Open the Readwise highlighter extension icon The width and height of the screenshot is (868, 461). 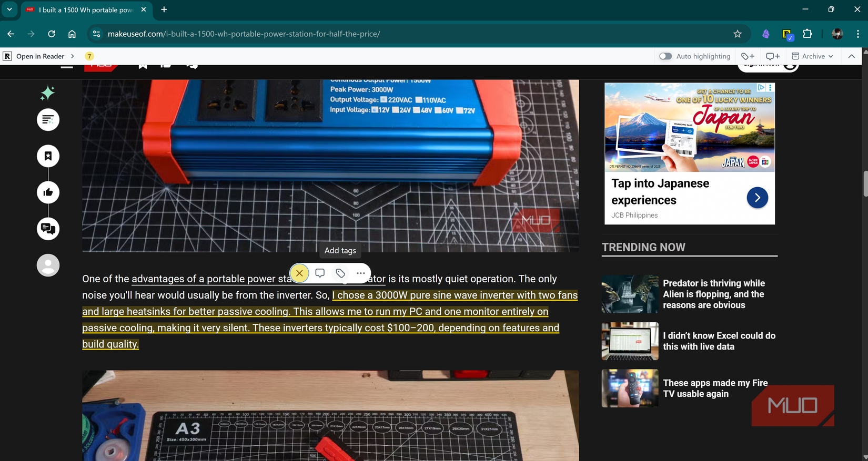[x=787, y=34]
